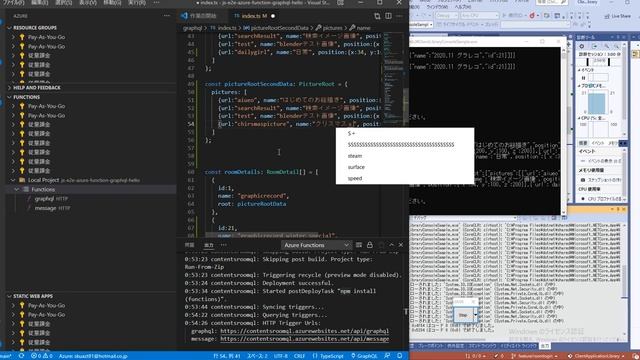The width and height of the screenshot is (640, 360).
Task: Open errors and warnings count in status bar
Action: 42,356
